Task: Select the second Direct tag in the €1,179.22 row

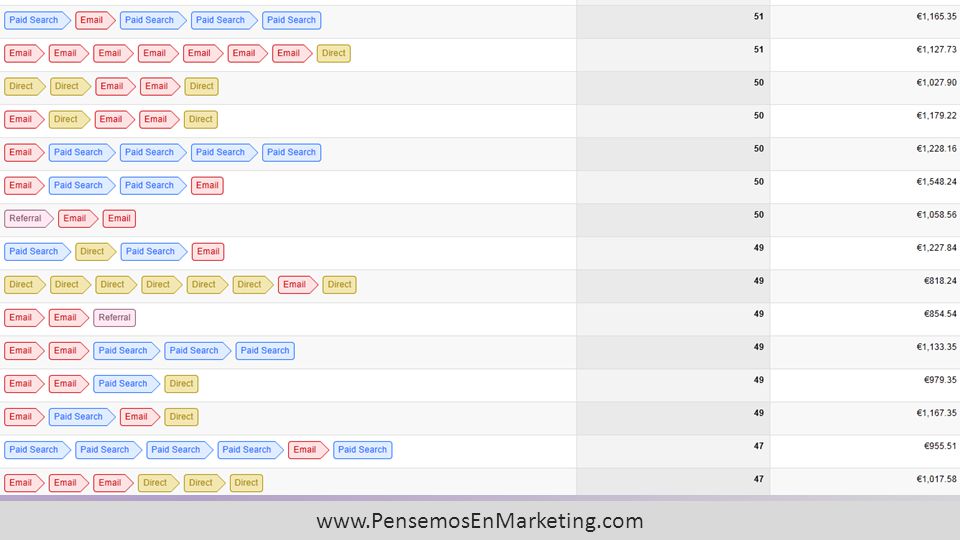Action: click(x=201, y=119)
